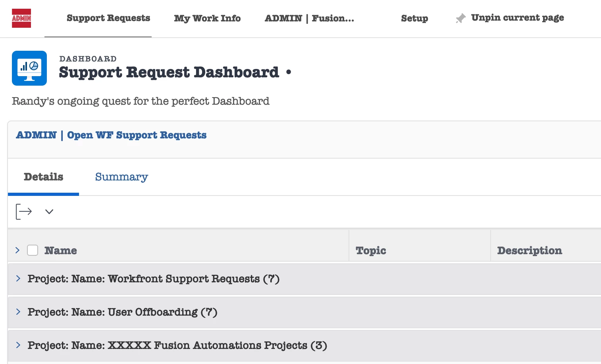Screen dimensions: 601x364
Task: Expand the User Offboarding group chevron
Action: [18, 312]
